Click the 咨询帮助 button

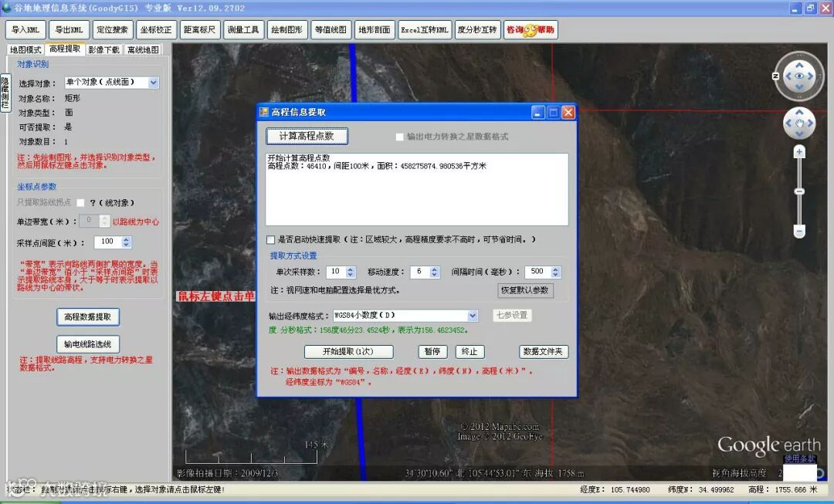(x=531, y=30)
